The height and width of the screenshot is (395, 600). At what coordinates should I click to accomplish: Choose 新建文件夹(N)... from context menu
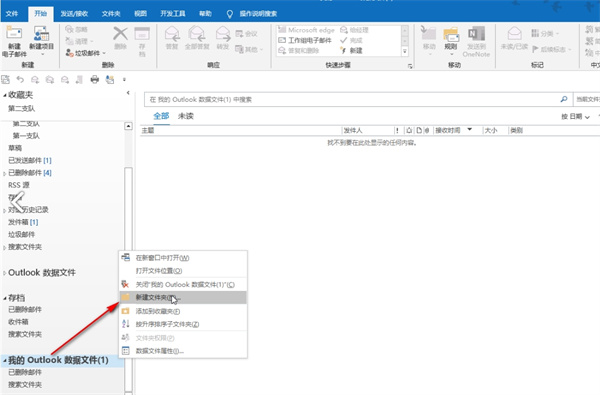tap(183, 297)
